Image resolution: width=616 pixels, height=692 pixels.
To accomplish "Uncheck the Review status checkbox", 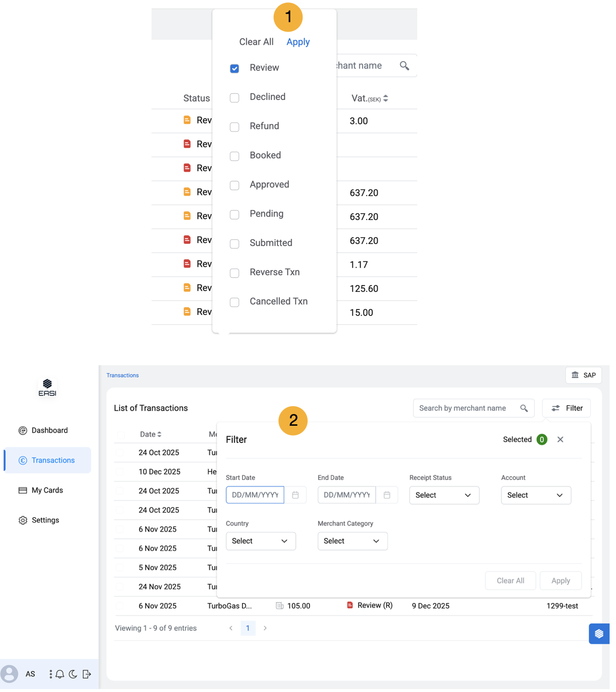I will [x=235, y=68].
